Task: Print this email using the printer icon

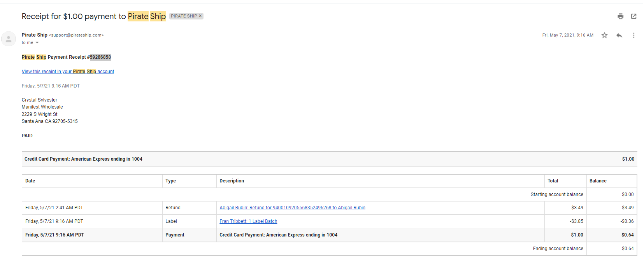Action: coord(620,16)
